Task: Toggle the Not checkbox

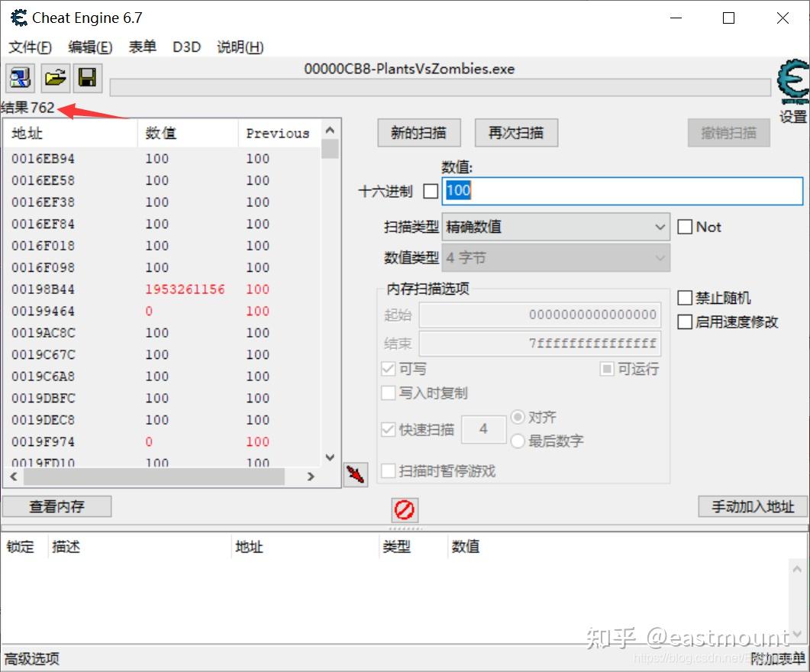Action: (685, 226)
